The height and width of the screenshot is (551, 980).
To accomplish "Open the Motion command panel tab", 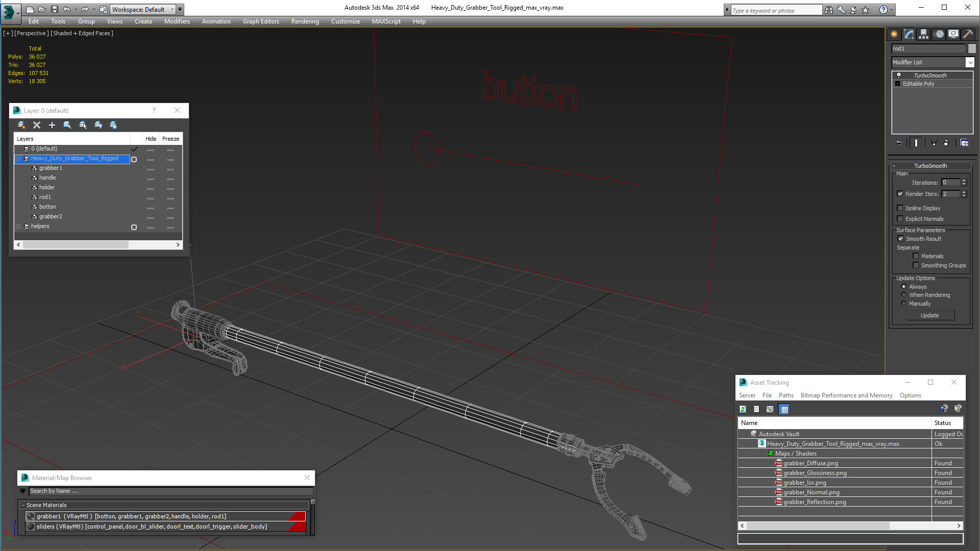I will [939, 34].
